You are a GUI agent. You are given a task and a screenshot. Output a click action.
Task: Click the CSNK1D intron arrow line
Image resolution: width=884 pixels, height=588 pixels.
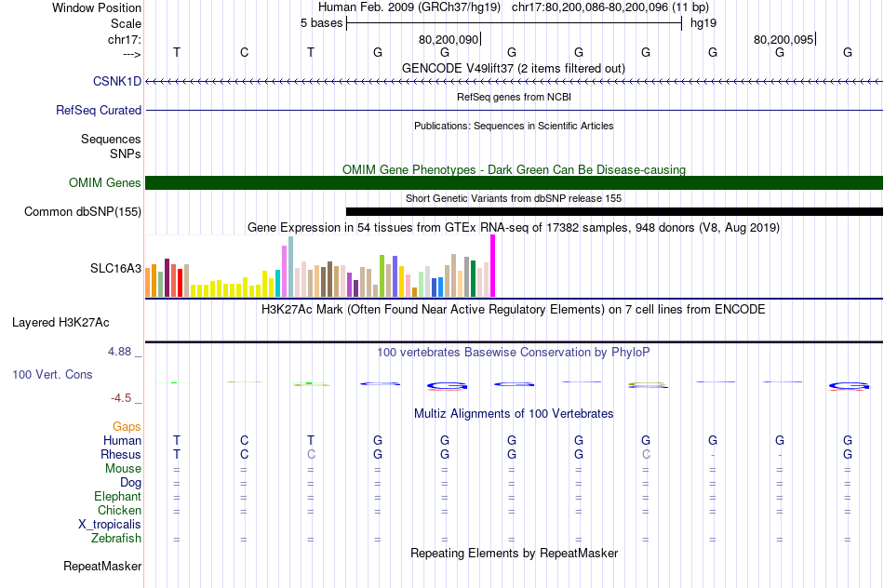(x=515, y=82)
